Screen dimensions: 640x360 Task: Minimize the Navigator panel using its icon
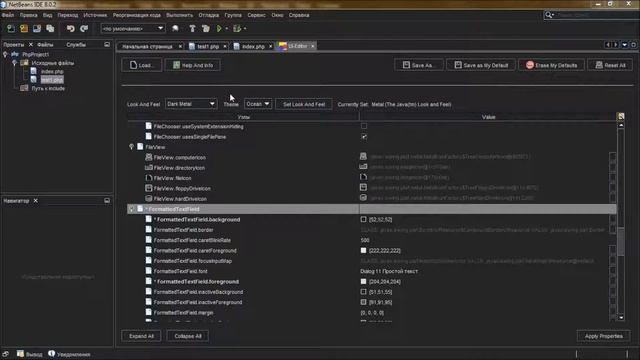click(107, 200)
